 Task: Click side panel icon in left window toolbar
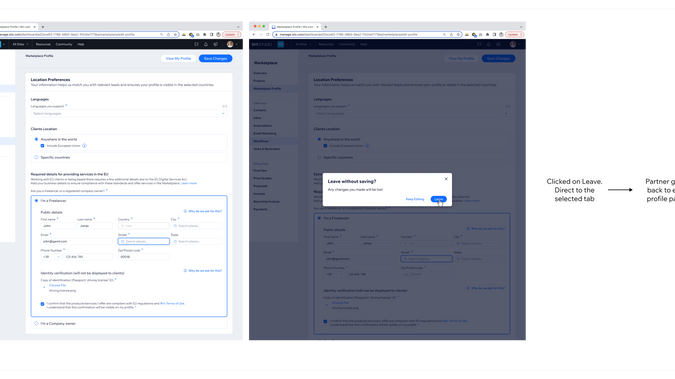tap(211, 34)
